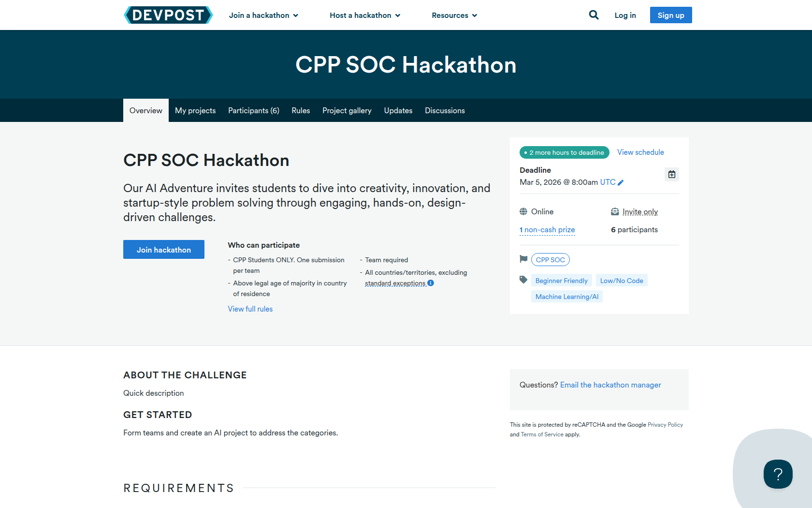Open the help question mark bubble
Image resolution: width=812 pixels, height=508 pixels.
pyautogui.click(x=778, y=474)
